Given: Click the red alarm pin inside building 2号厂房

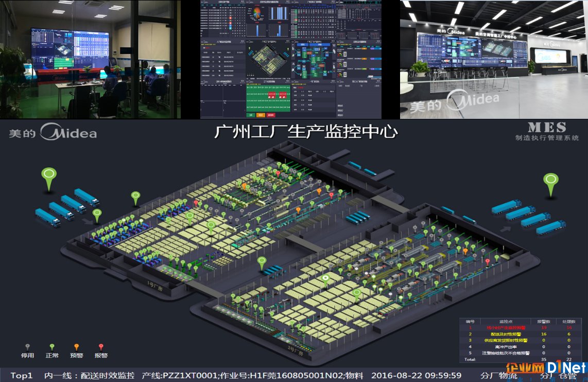Looking at the screenshot, I should (x=488, y=262).
